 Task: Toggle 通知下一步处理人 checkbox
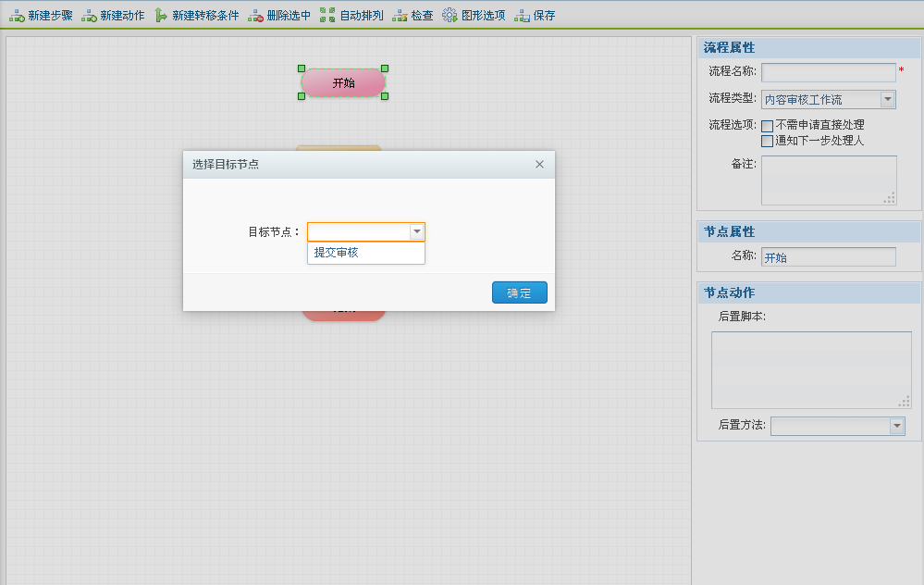pyautogui.click(x=767, y=142)
